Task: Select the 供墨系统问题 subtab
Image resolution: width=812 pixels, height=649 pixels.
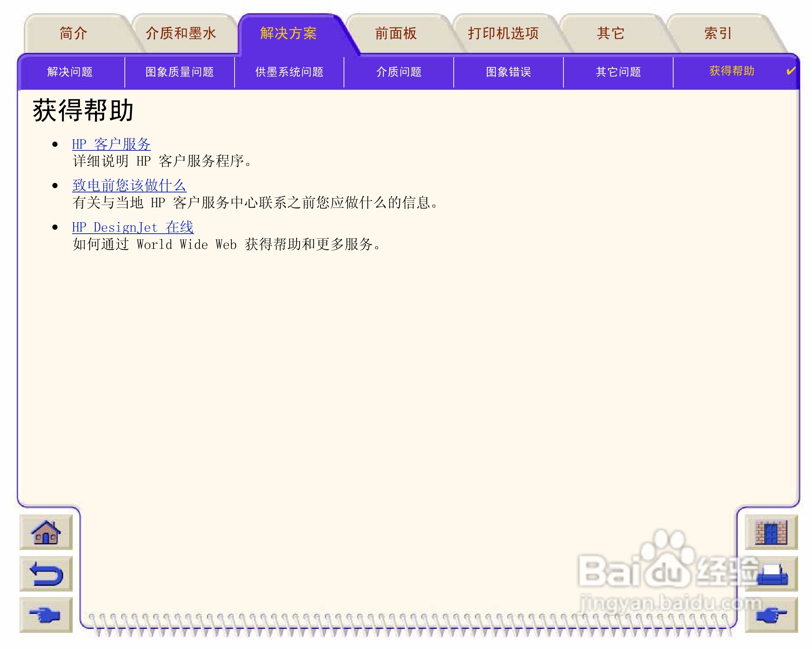Action: 289,72
